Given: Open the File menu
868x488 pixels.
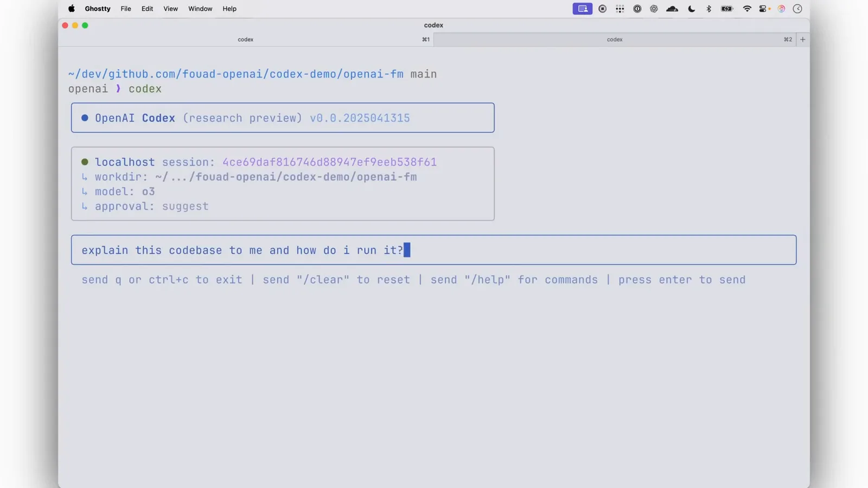Looking at the screenshot, I should point(126,9).
